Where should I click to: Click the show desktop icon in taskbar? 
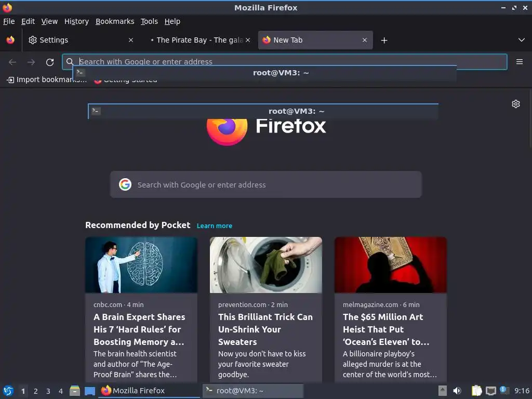click(x=89, y=391)
